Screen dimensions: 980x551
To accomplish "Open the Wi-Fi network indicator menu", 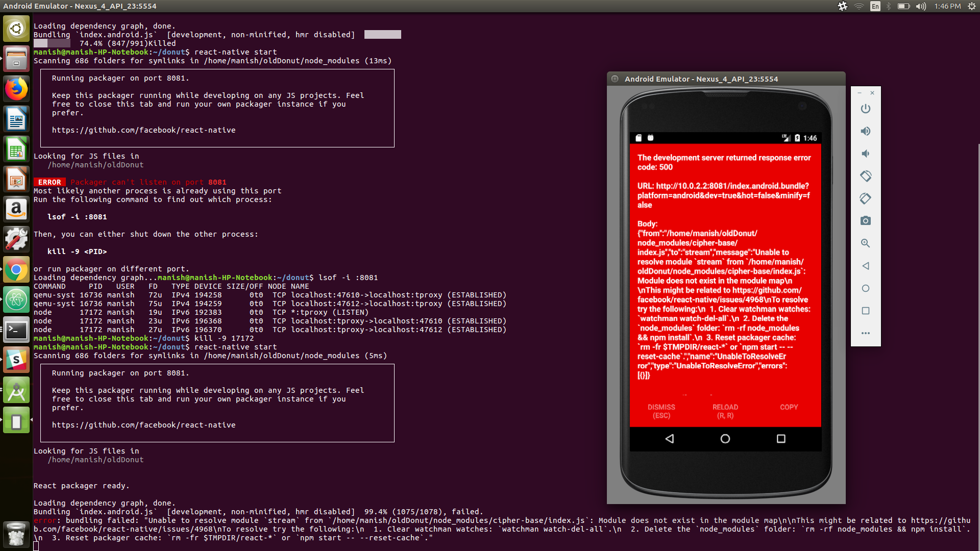I will click(859, 6).
